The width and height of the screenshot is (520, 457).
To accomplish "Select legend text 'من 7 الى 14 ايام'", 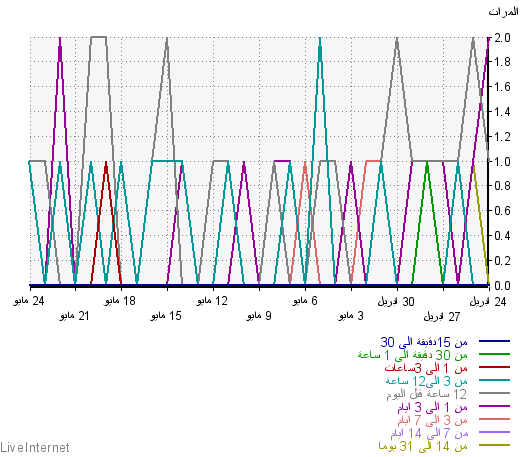I will (x=429, y=433).
